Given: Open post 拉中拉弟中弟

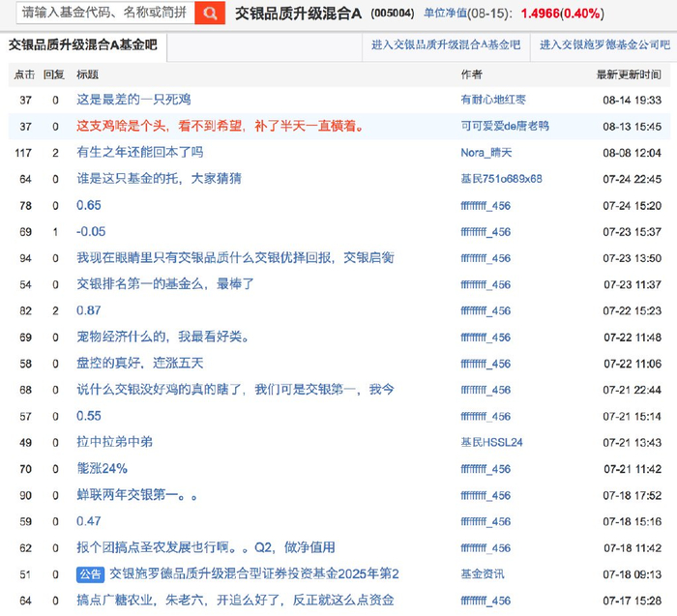Looking at the screenshot, I should (x=115, y=443).
